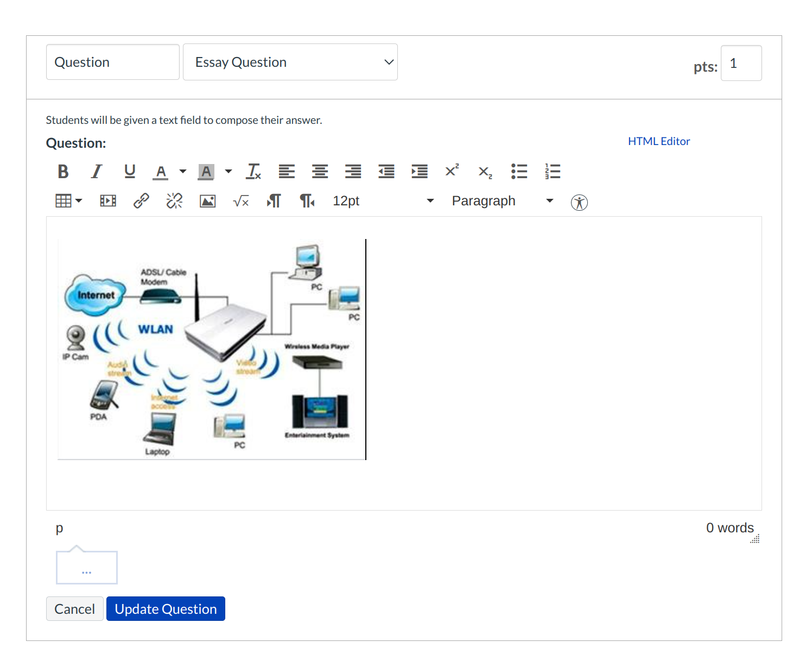
Task: Open the text color dropdown arrow
Action: coord(183,172)
